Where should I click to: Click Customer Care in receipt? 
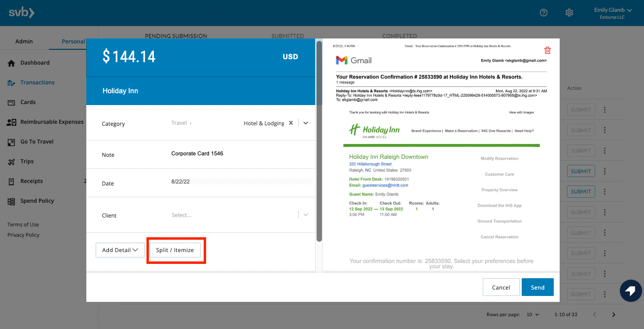point(500,175)
